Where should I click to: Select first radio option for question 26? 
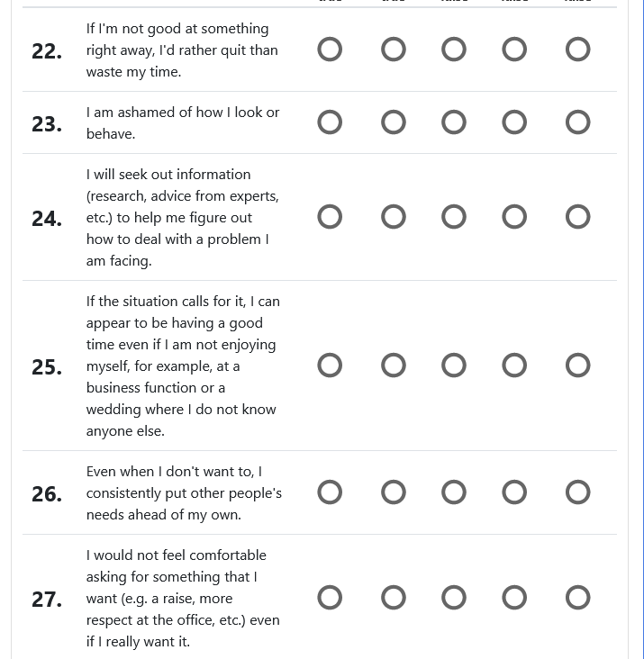click(330, 492)
